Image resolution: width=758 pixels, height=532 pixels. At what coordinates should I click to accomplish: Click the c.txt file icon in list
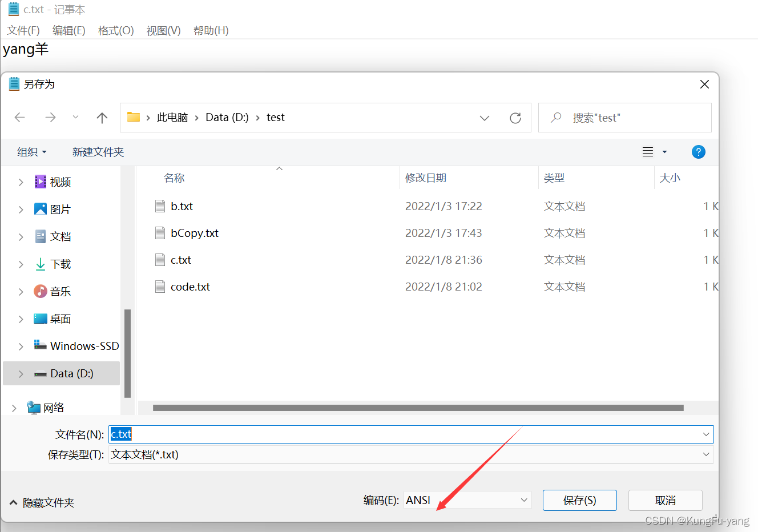[x=160, y=260]
